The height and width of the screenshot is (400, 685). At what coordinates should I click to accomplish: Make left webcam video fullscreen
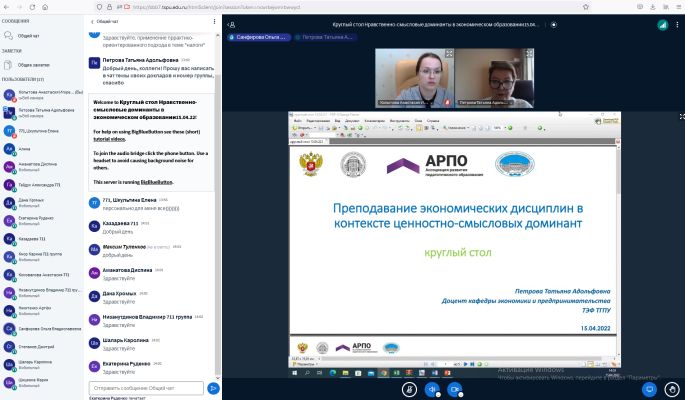[x=449, y=53]
